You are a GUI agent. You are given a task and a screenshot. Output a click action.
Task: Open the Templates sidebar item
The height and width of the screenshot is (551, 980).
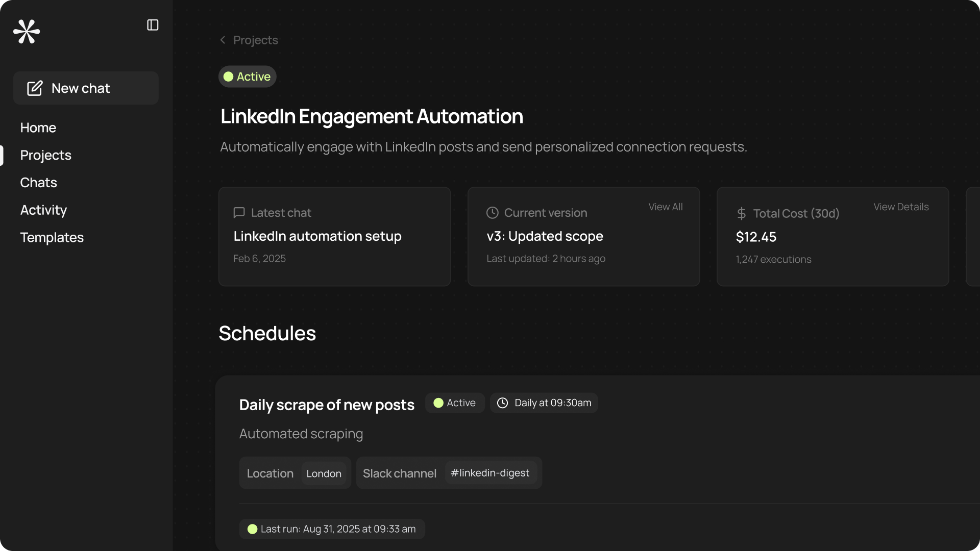pyautogui.click(x=52, y=237)
